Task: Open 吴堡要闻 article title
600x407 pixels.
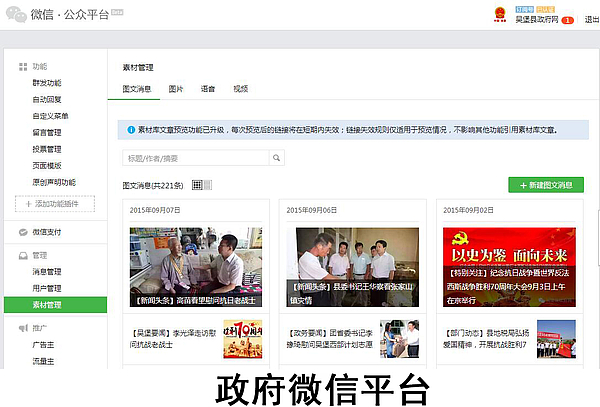Action: (x=173, y=339)
